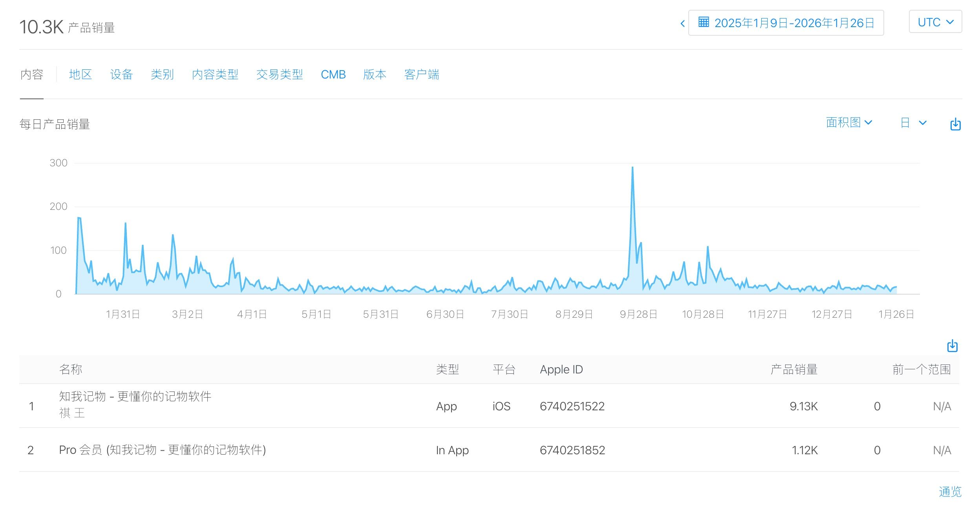Switch to the 地区 tab
Image resolution: width=980 pixels, height=517 pixels.
pyautogui.click(x=80, y=74)
